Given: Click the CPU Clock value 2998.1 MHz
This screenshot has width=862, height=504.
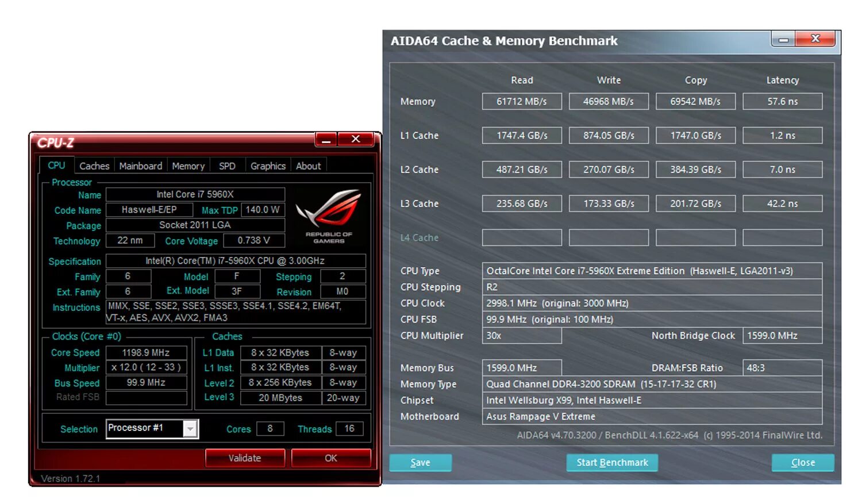Looking at the screenshot, I should (652, 303).
